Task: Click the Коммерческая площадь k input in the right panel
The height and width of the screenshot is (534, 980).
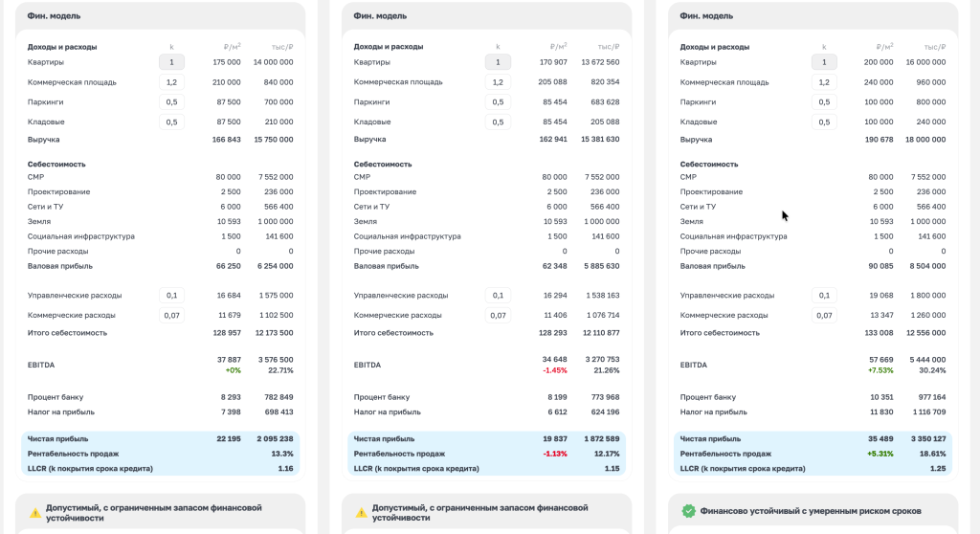Action: click(824, 82)
